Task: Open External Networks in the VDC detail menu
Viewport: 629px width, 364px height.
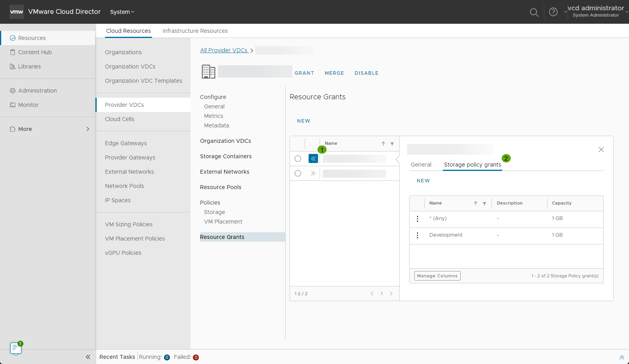Action: click(x=225, y=172)
